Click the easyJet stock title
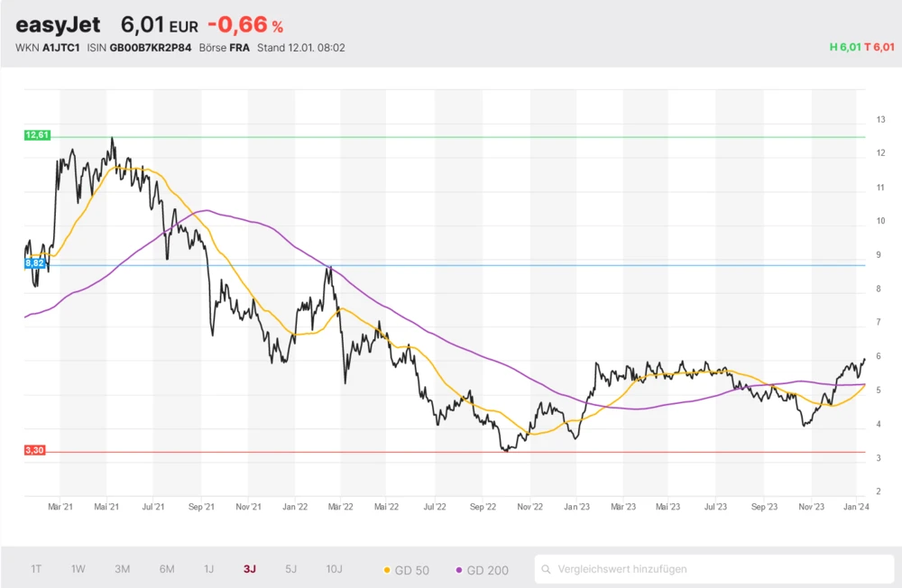This screenshot has height=588, width=902. pyautogui.click(x=58, y=25)
